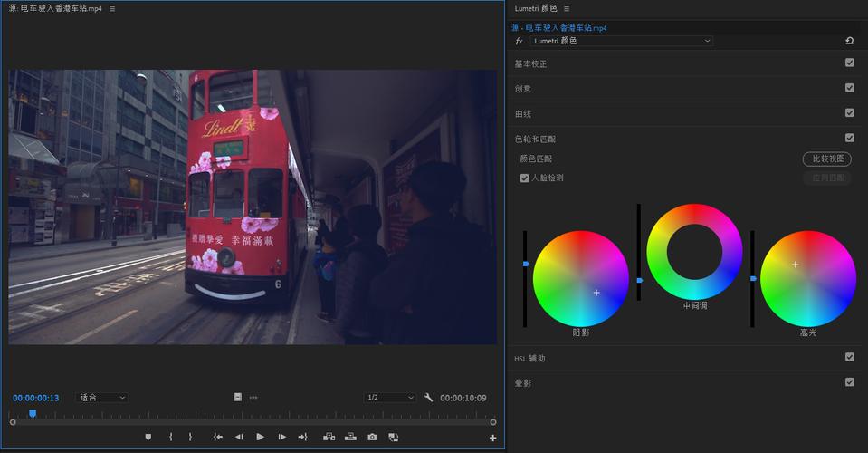Click Mark In bracket icon
Screen dimensions: 868x453
(170, 437)
